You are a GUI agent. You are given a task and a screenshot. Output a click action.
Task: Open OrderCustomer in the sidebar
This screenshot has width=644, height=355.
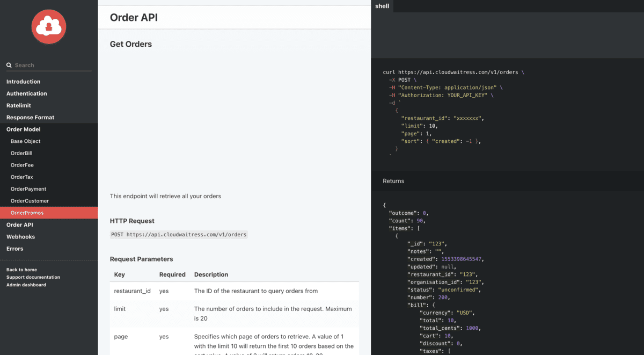(30, 201)
